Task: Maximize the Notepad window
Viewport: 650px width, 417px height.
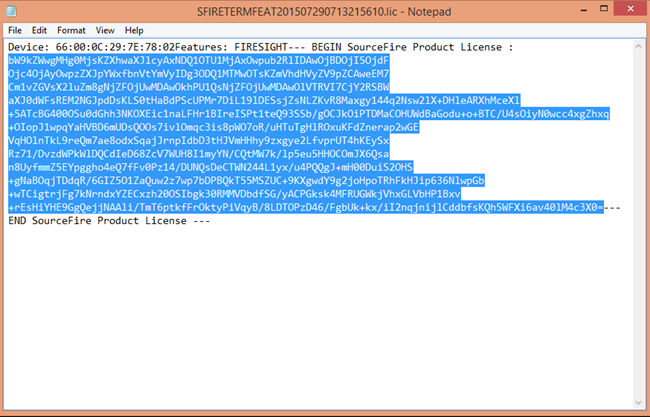Action: point(604,9)
